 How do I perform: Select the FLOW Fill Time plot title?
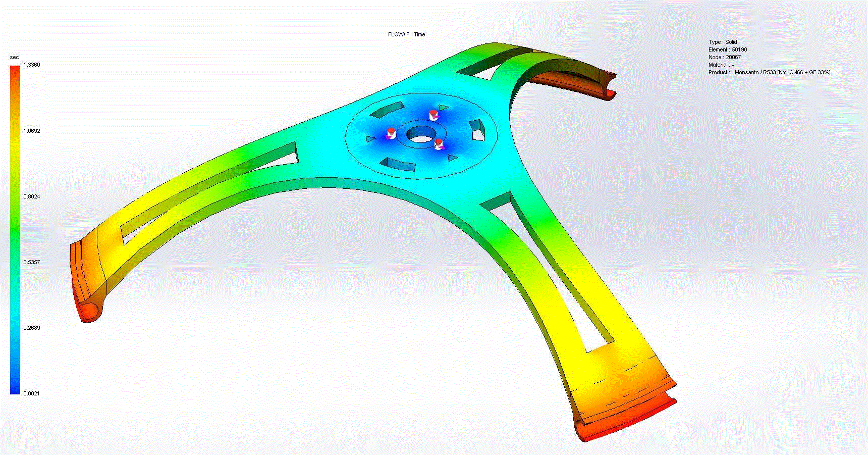point(407,35)
